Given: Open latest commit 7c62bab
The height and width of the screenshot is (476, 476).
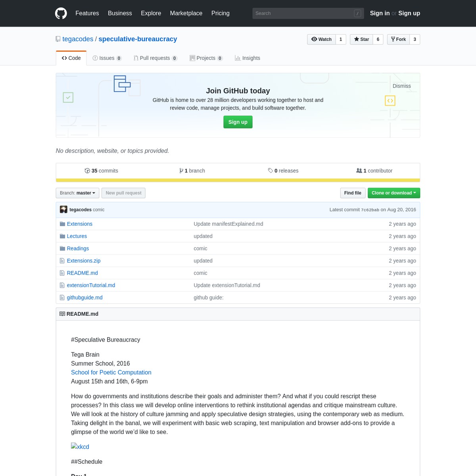Looking at the screenshot, I should 370,210.
